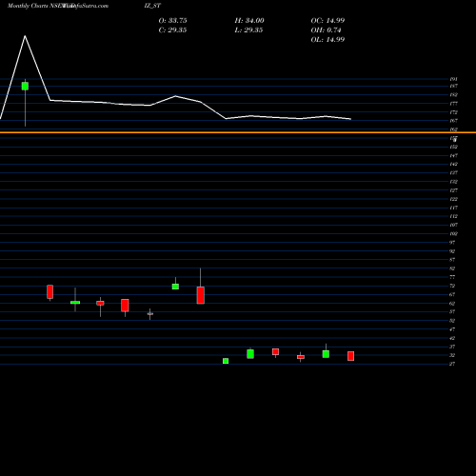Click the '62' price axis label

point(452,304)
